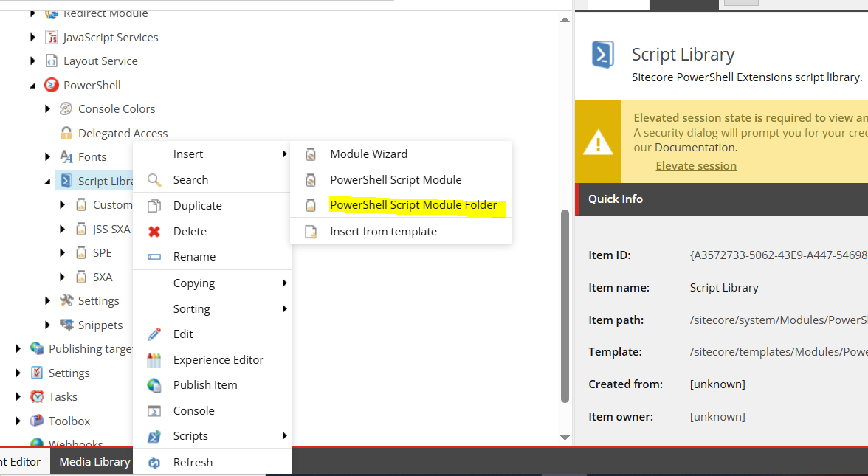Click the JavaScript Services icon
The height and width of the screenshot is (476, 868).
tap(52, 37)
